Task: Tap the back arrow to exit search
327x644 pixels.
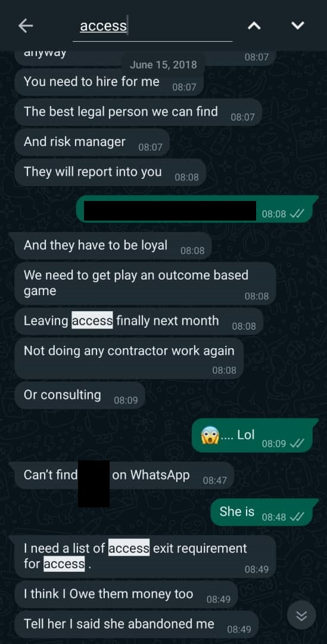Action: [x=26, y=26]
